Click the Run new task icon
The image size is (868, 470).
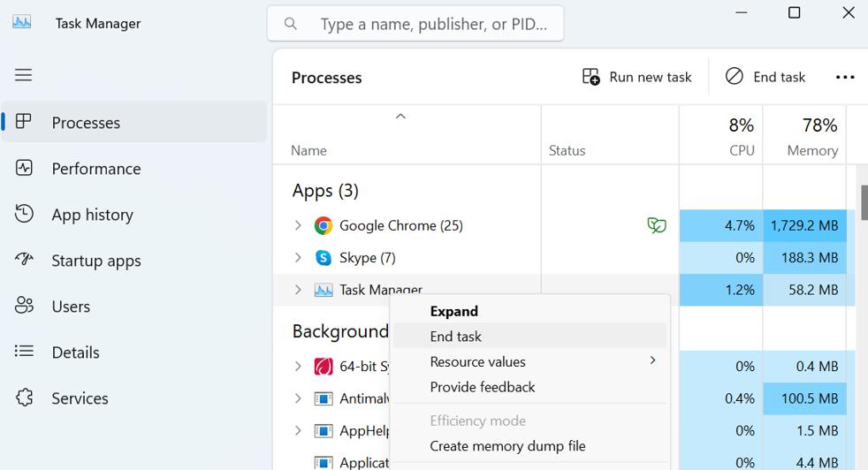590,76
